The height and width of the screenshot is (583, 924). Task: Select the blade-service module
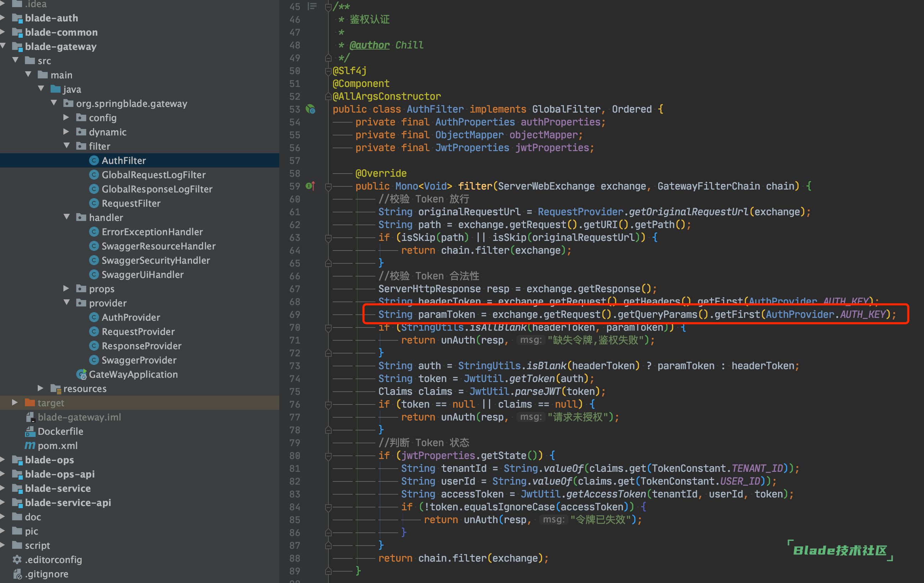pyautogui.click(x=58, y=488)
